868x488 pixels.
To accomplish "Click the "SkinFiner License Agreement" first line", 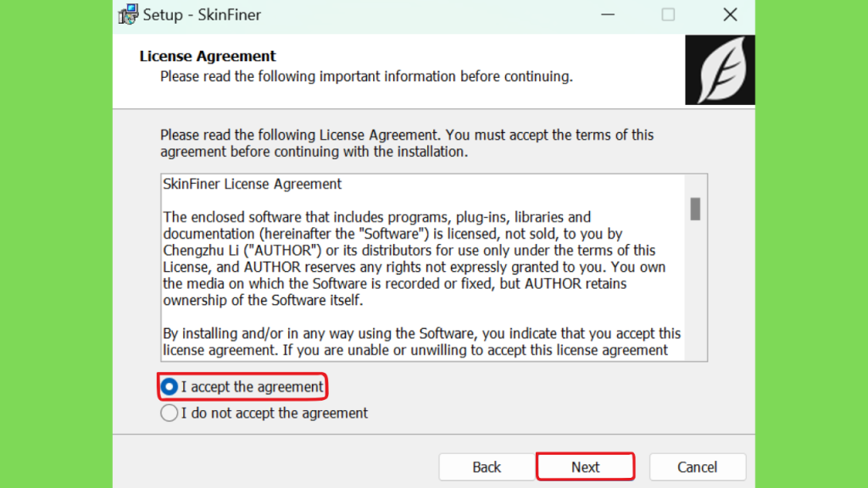I will [x=253, y=184].
